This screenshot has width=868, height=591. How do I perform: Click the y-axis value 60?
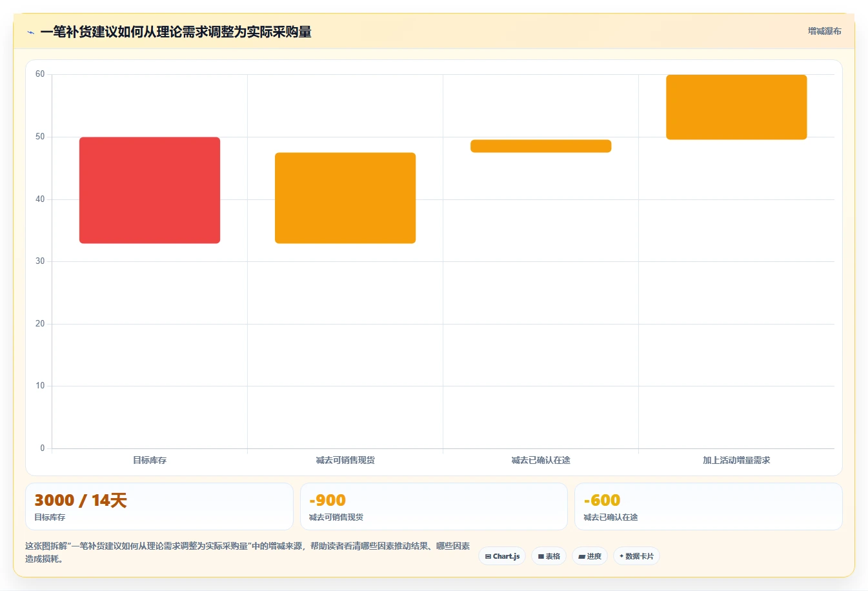(x=40, y=74)
